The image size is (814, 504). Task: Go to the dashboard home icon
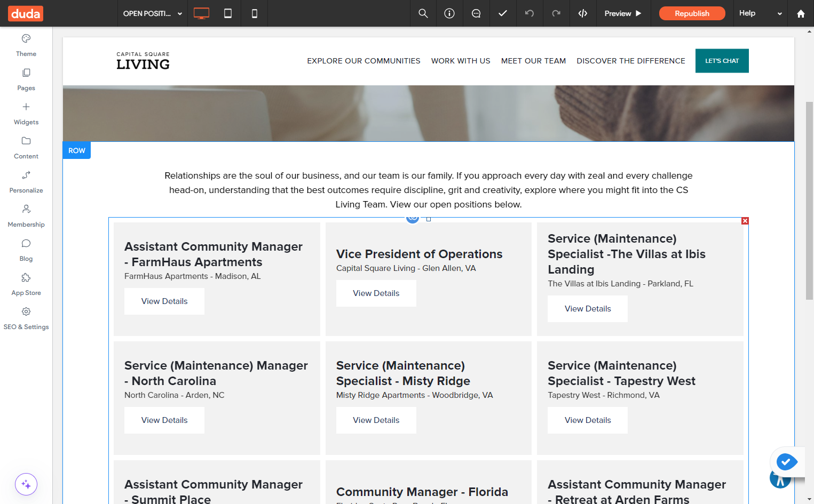pyautogui.click(x=801, y=13)
